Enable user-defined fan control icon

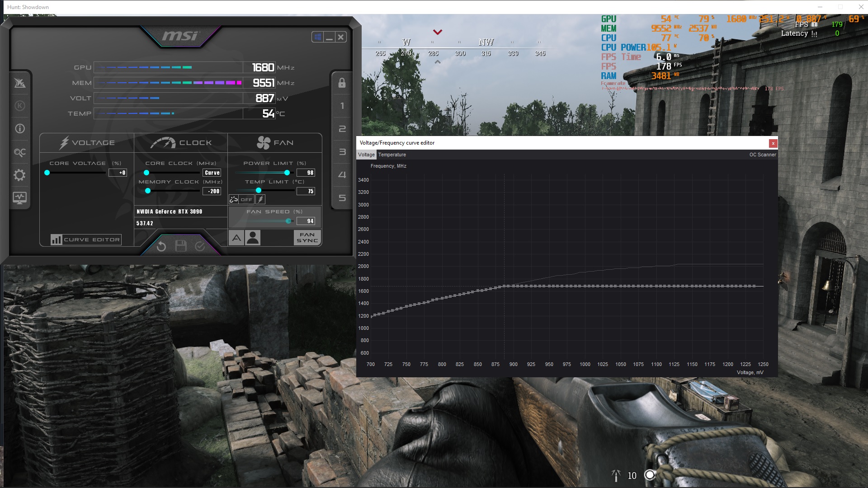pos(253,238)
